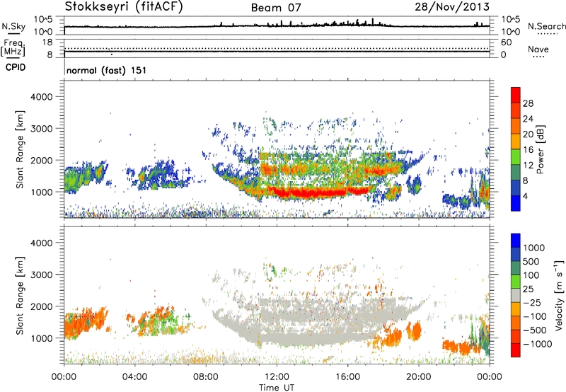Pick the light green segment of the power colorbar
Image resolution: width=566 pixels, height=392 pixels.
516,157
